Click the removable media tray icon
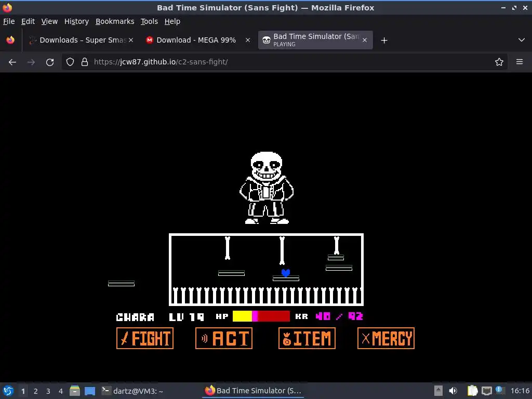 pyautogui.click(x=438, y=391)
